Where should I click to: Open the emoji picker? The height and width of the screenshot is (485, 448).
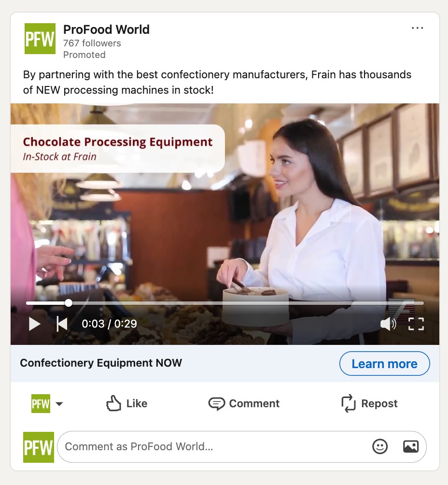[x=379, y=447]
